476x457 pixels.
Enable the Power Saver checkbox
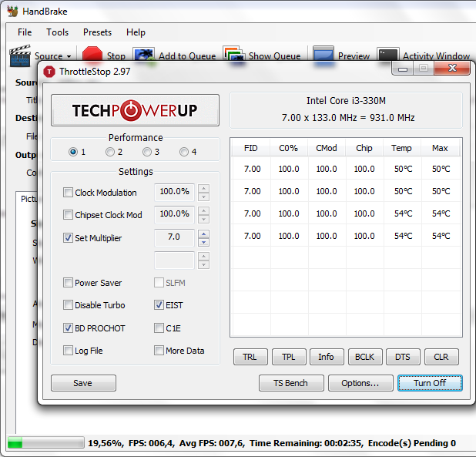(x=68, y=283)
